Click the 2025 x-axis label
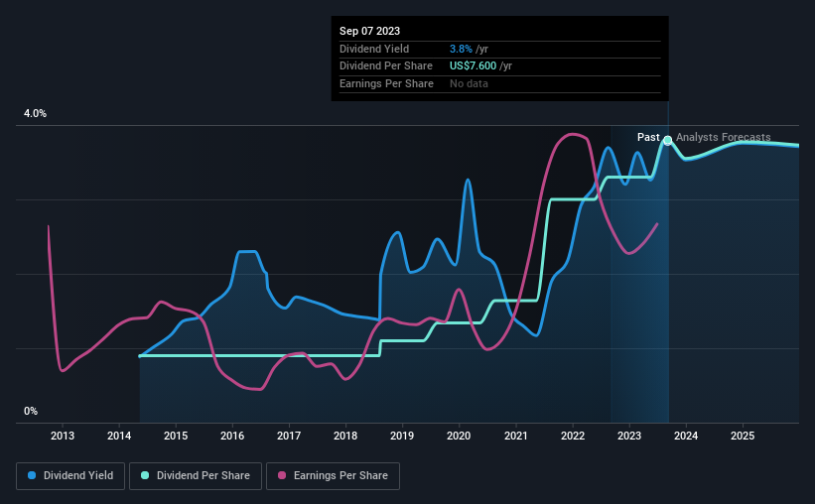This screenshot has height=504, width=815. point(743,436)
